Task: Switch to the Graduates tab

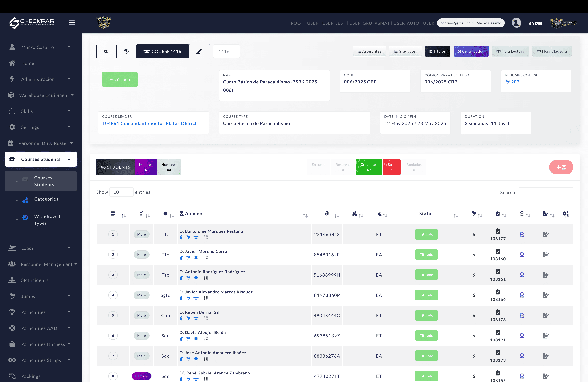Action: pos(405,51)
